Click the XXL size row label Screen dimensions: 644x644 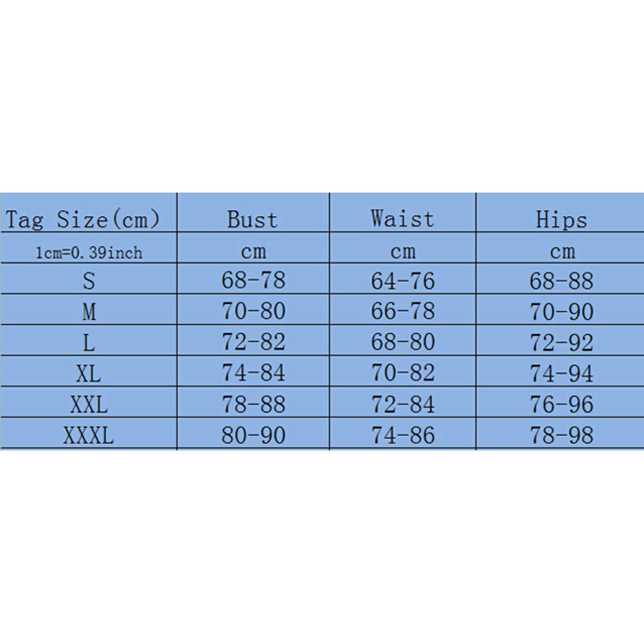click(89, 405)
